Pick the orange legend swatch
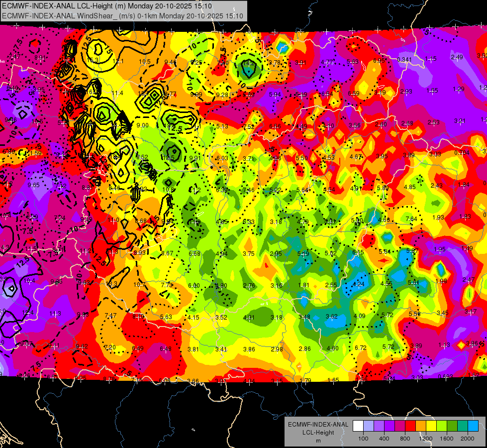 420,426
